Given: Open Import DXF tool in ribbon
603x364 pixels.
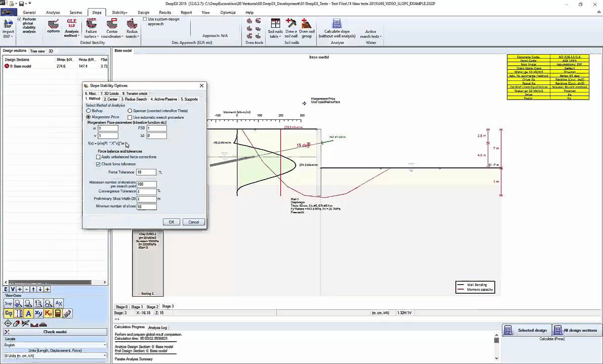Looking at the screenshot, I should (8, 29).
